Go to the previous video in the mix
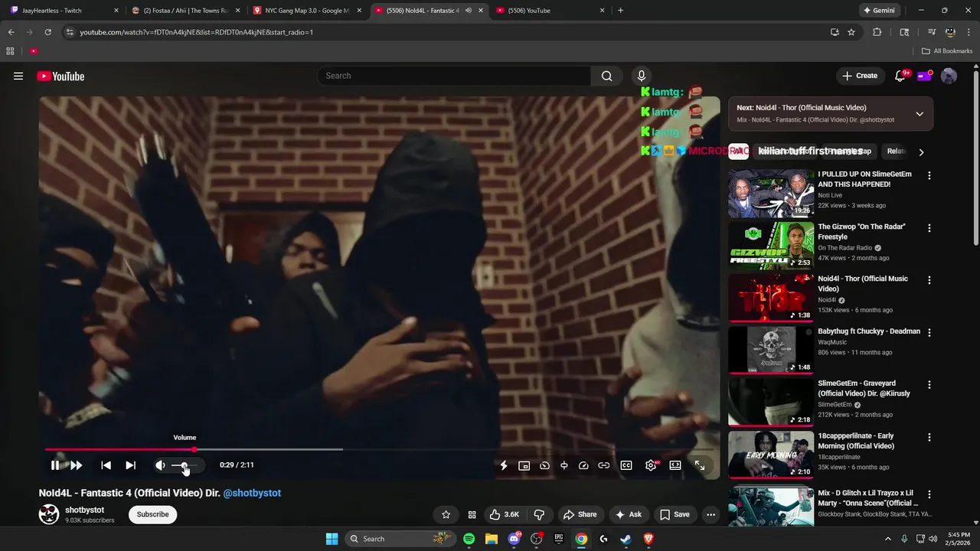This screenshot has height=551, width=980. [106, 465]
